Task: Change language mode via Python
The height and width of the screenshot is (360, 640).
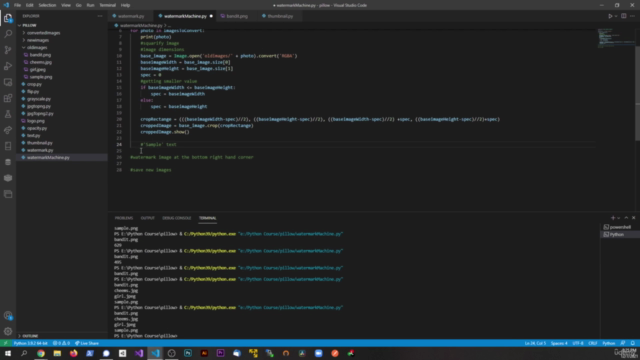Action: [609, 343]
